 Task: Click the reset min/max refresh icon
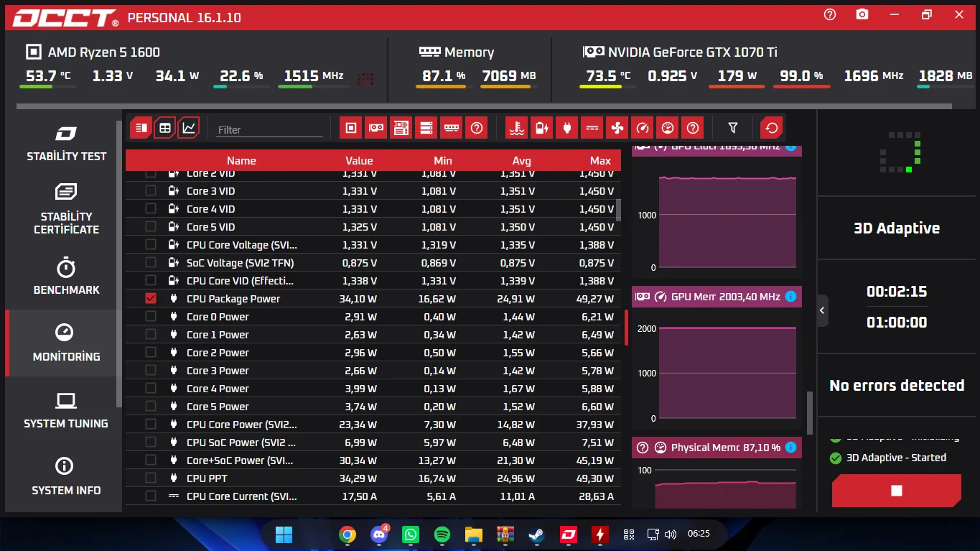point(772,128)
